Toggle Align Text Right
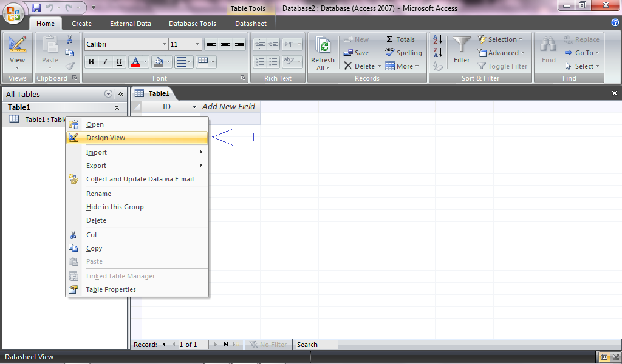This screenshot has height=364, width=622. tap(239, 44)
